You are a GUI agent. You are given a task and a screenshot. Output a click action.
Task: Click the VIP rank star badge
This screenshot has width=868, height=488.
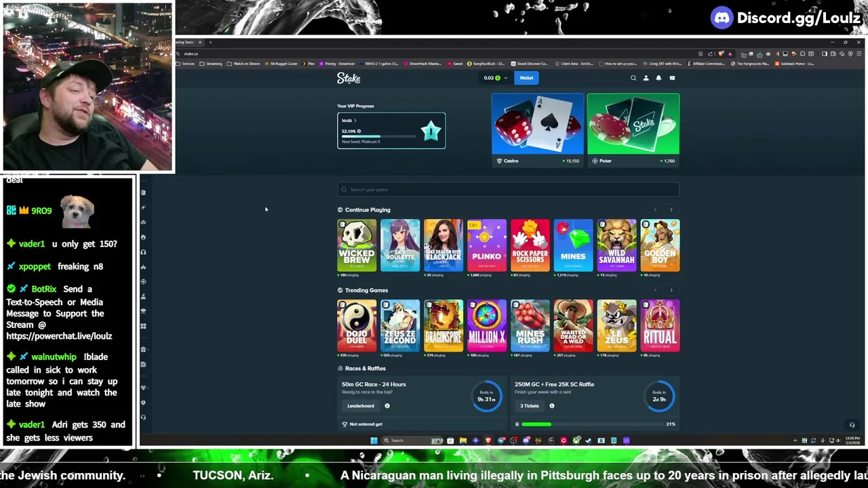(x=431, y=131)
